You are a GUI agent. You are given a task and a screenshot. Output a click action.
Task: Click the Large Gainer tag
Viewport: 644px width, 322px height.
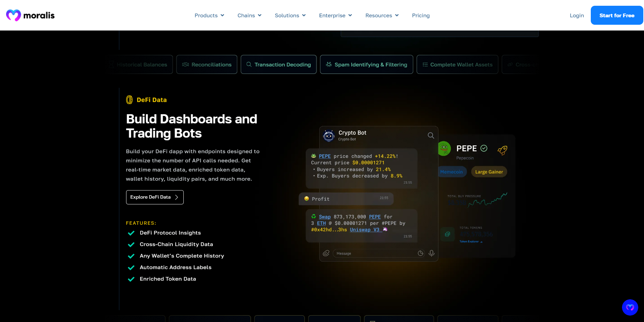[489, 172]
